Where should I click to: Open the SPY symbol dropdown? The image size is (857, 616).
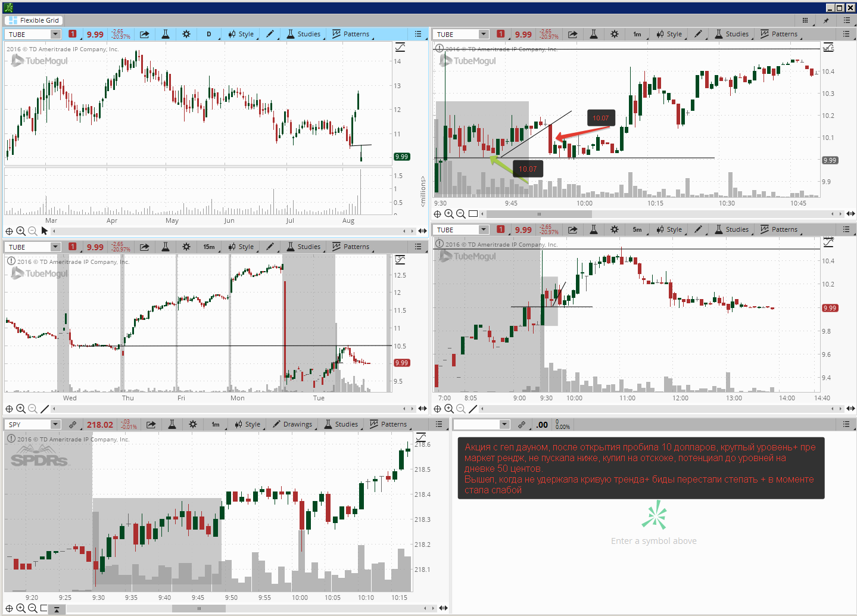coord(55,425)
